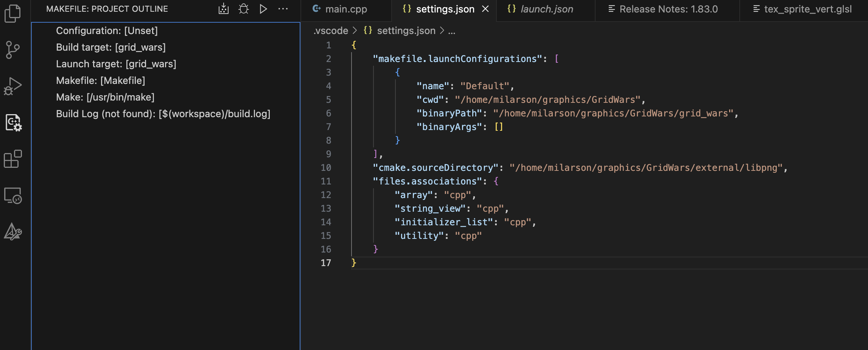Image resolution: width=868 pixels, height=350 pixels.
Task: Open the Source Control view icon
Action: coord(12,49)
